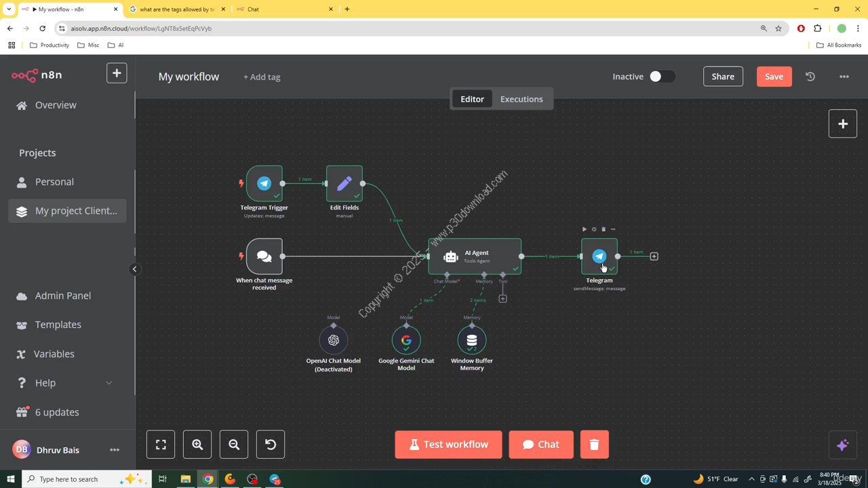Reset the canvas zoom

271,445
